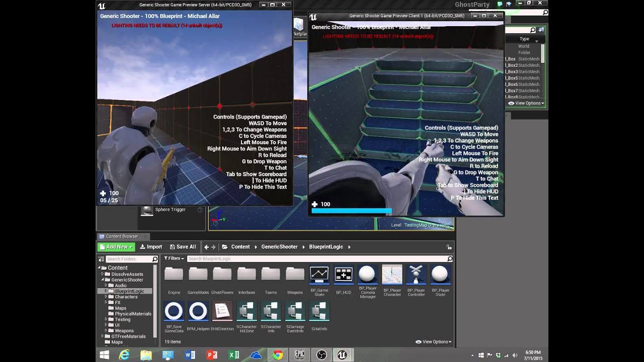Click the volume icon in system tray
The image size is (644, 362).
click(515, 355)
